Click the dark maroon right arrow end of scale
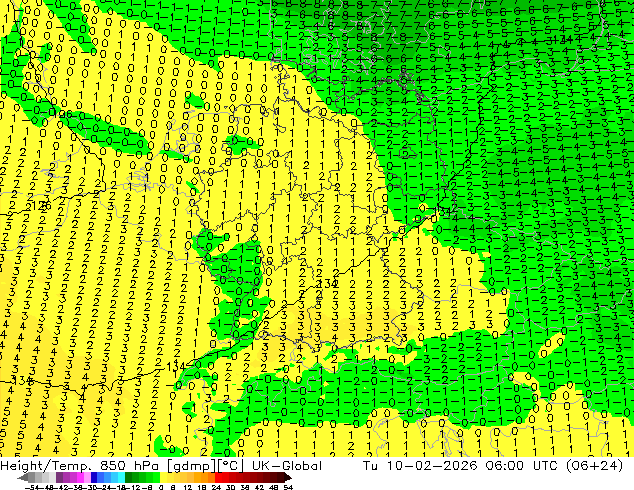This screenshot has width=634, height=490. pos(287,477)
